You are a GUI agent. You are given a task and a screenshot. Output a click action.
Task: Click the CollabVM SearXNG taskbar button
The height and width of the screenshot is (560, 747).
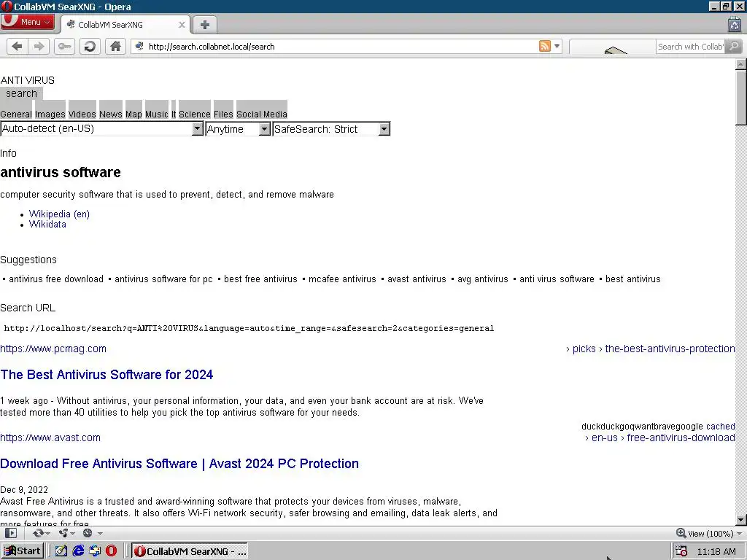coord(190,551)
